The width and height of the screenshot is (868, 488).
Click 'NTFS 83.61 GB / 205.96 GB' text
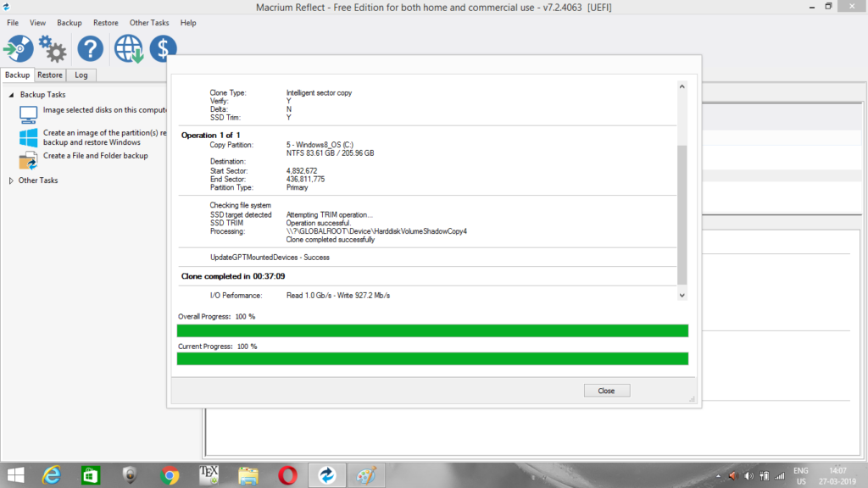330,153
